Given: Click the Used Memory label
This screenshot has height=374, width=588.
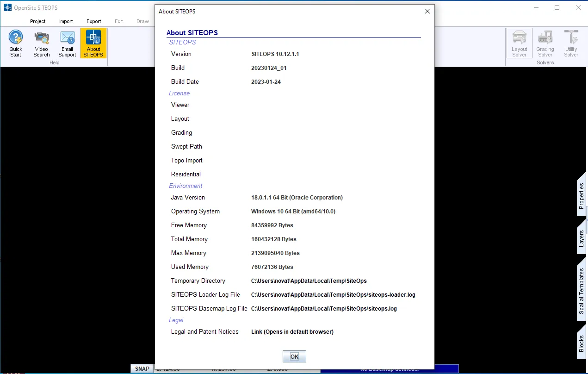Looking at the screenshot, I should (190, 267).
